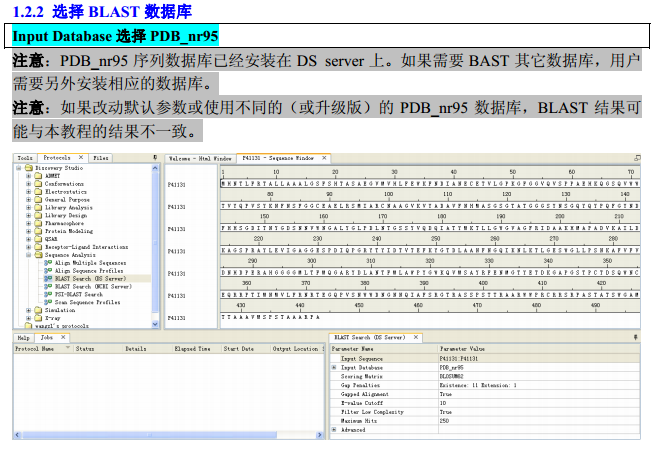Switch to the Tools tab
The image size is (659, 471).
click(25, 158)
